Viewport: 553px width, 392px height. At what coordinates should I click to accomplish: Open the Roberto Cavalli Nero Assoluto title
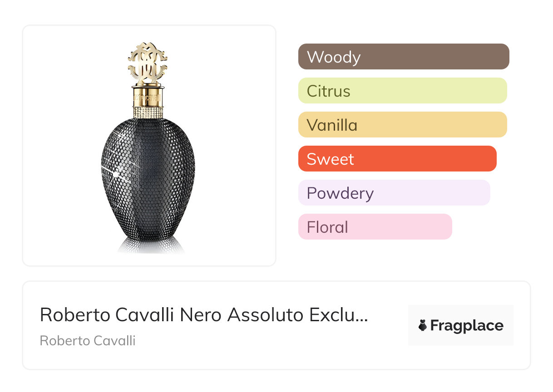click(203, 314)
